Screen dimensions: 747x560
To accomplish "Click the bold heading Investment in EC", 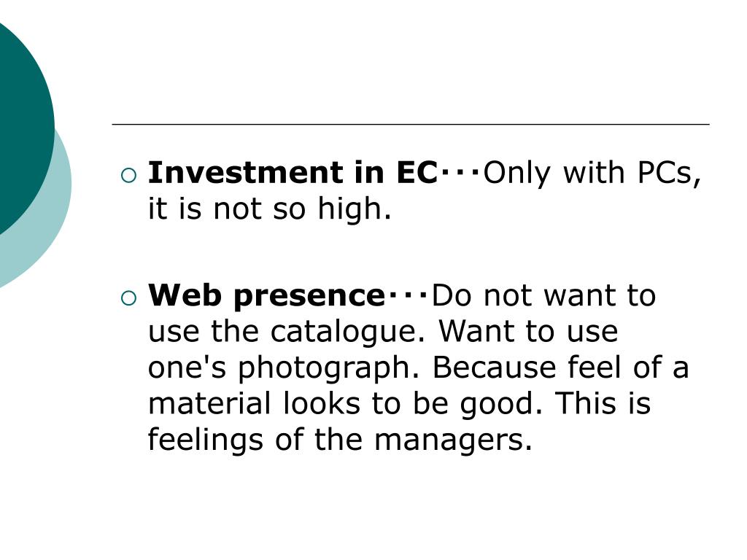I will 293,172.
